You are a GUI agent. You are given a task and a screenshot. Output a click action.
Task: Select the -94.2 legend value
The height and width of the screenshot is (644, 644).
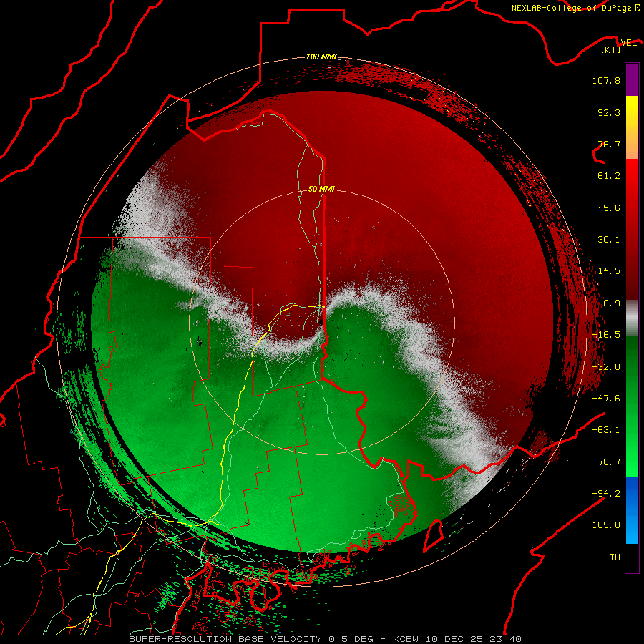coord(606,493)
